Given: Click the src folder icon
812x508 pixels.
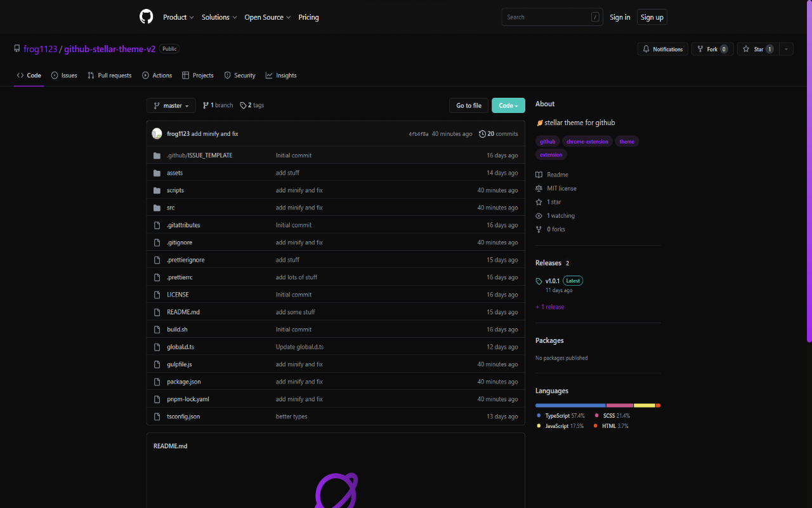Looking at the screenshot, I should (x=157, y=208).
